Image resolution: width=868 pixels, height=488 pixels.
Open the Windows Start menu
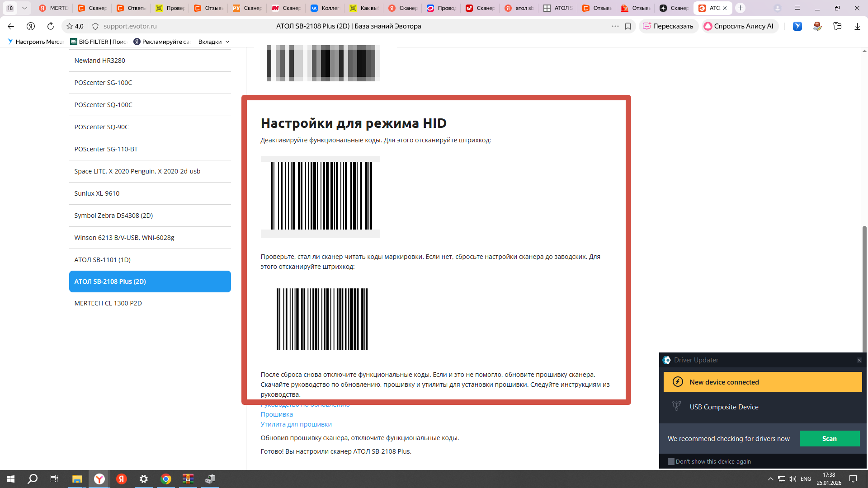[x=11, y=479]
